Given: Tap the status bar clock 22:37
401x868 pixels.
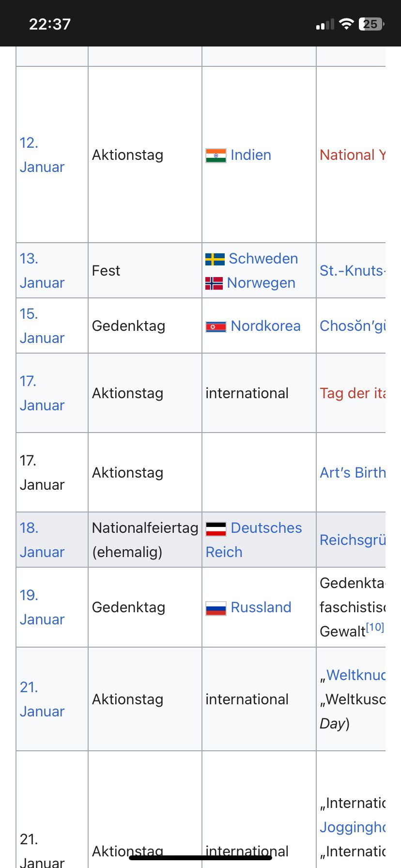Looking at the screenshot, I should click(x=50, y=24).
